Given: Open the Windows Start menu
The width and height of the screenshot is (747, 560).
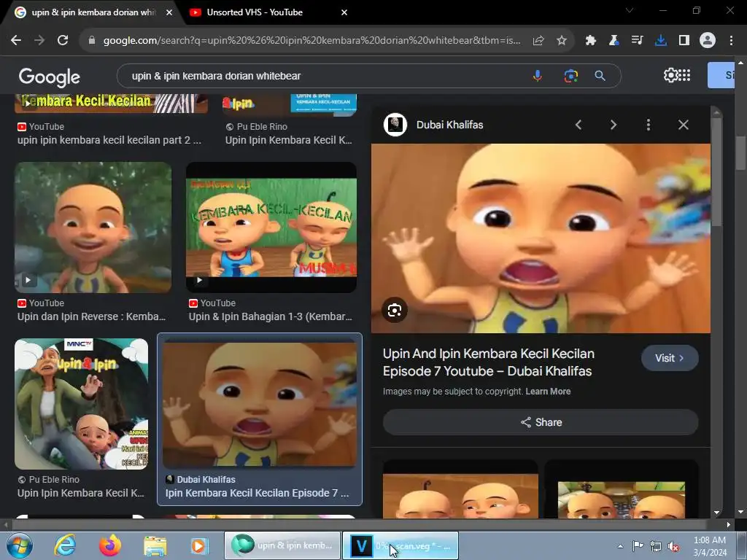Looking at the screenshot, I should point(19,545).
